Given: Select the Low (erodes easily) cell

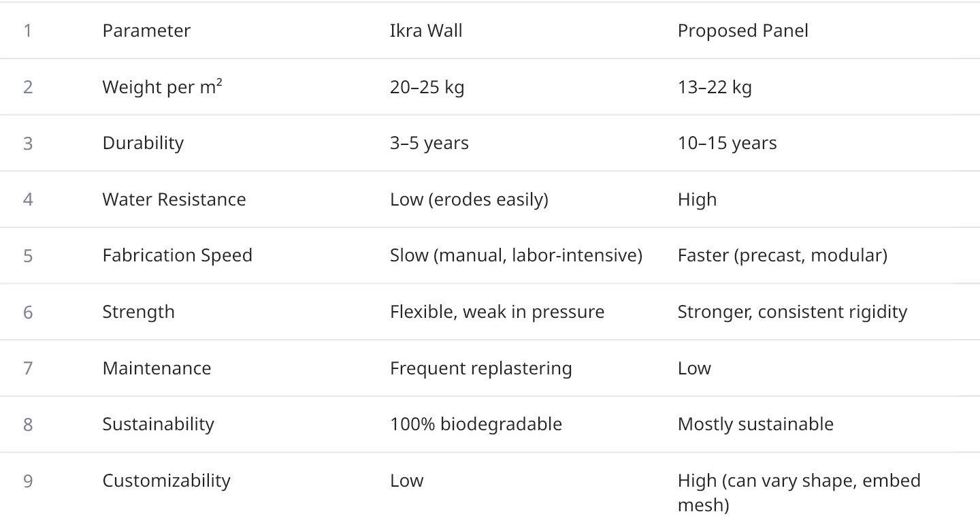Looking at the screenshot, I should click(x=469, y=199).
